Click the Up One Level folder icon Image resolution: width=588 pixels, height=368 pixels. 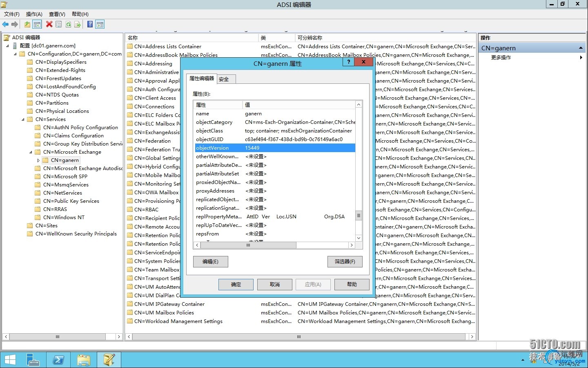coord(27,25)
